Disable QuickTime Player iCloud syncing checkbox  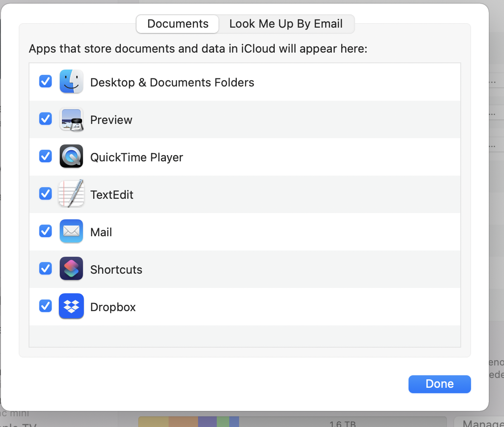pyautogui.click(x=45, y=156)
